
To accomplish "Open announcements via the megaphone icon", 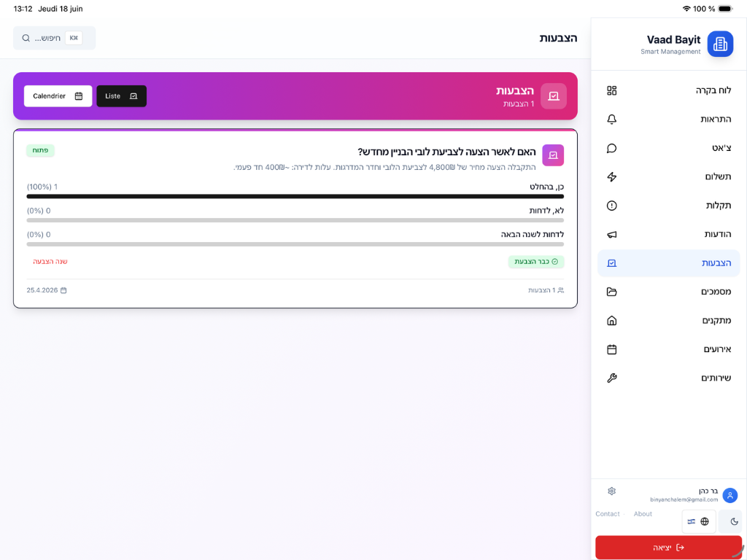I will tap(612, 234).
